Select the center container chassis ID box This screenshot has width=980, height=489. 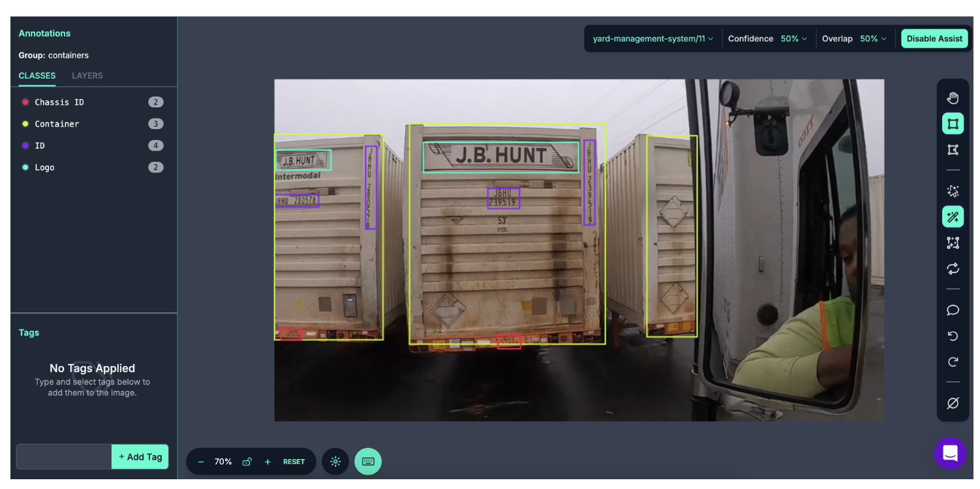(509, 342)
